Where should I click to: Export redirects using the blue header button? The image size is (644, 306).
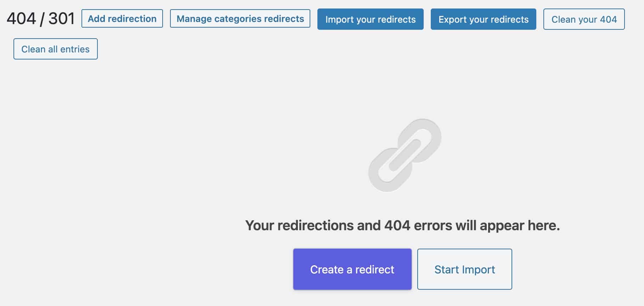click(x=484, y=19)
